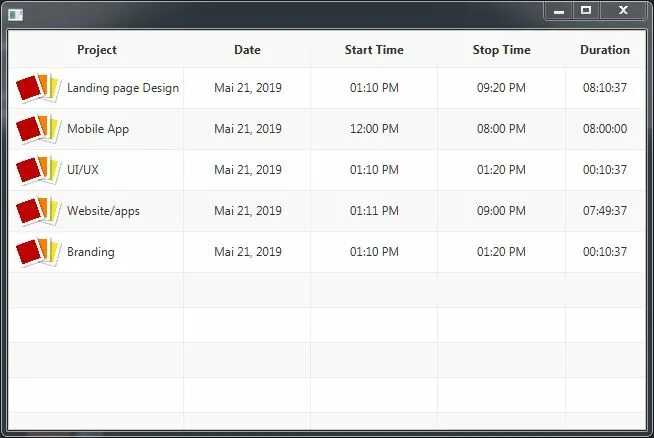Sort by the Date column header

point(247,50)
